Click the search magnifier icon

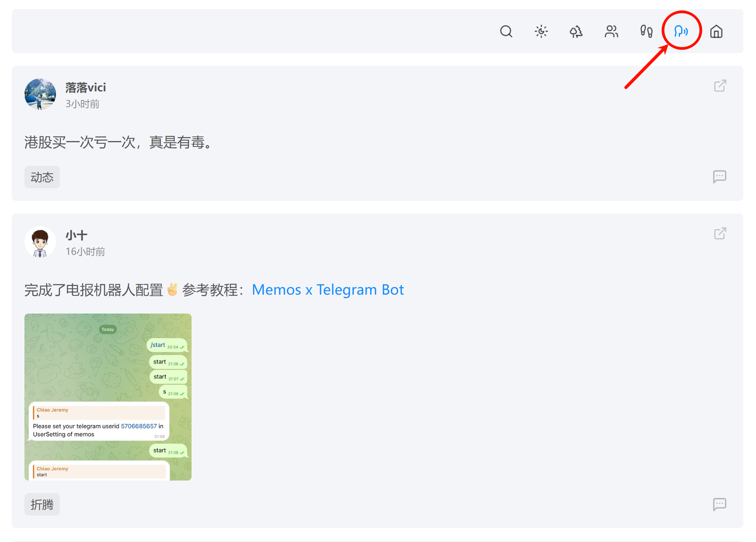pos(506,31)
